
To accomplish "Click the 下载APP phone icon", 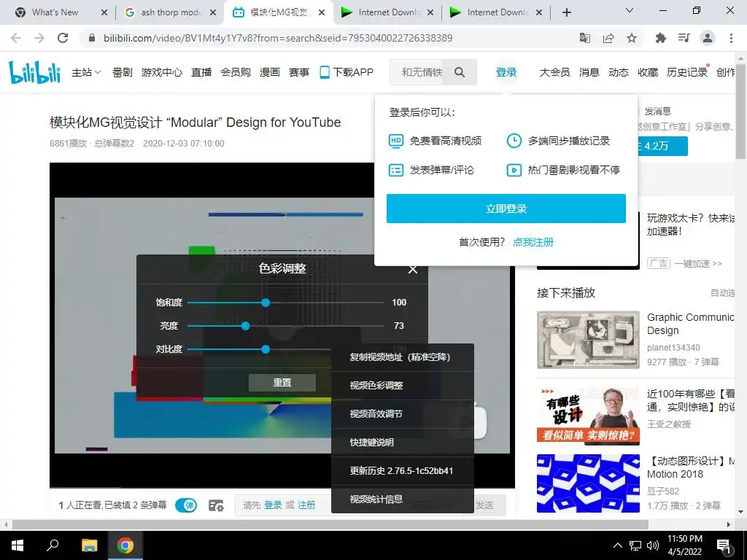I will tap(325, 72).
